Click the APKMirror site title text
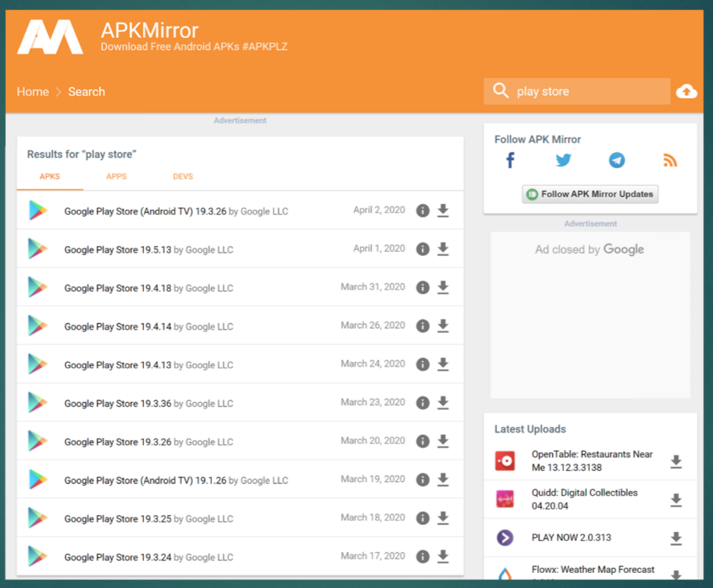The height and width of the screenshot is (588, 713). coord(150,31)
